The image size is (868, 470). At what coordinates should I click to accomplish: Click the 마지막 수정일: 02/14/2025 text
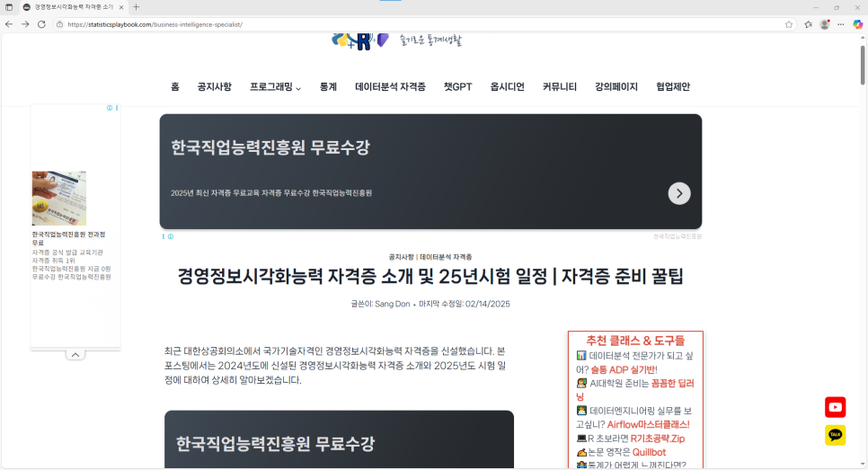tap(465, 304)
